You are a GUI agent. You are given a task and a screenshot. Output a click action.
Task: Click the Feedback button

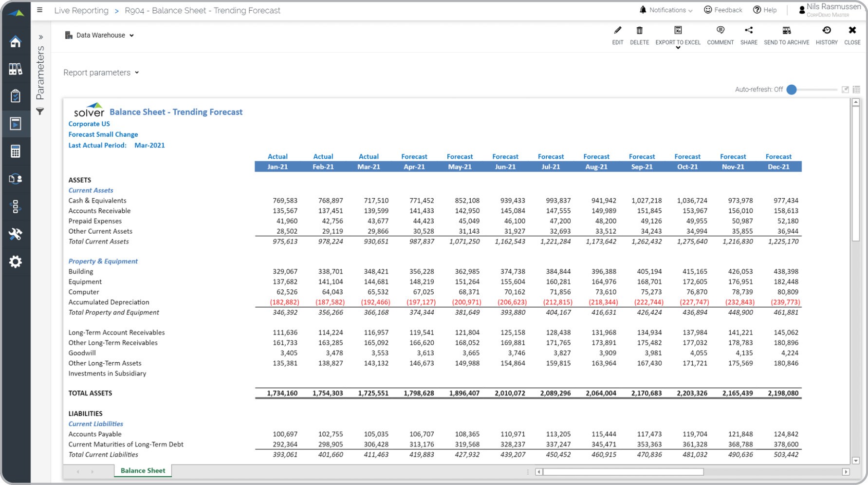pos(723,10)
